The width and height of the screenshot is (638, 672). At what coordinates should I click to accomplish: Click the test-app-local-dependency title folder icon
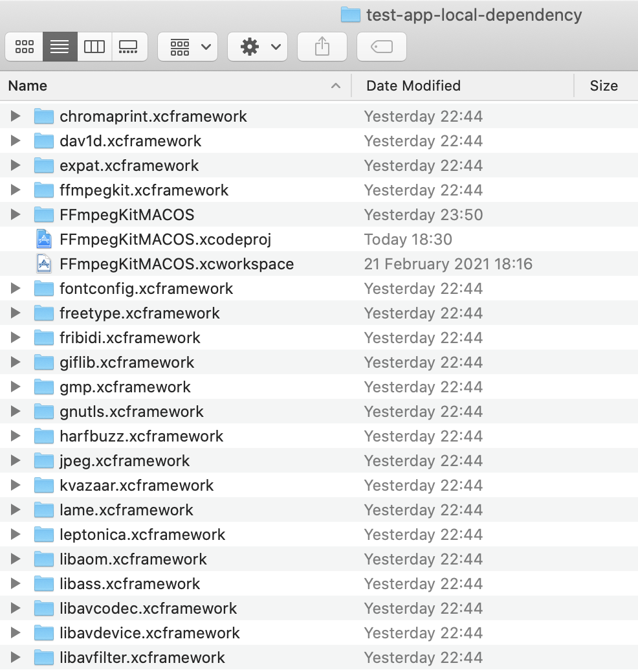click(x=350, y=14)
